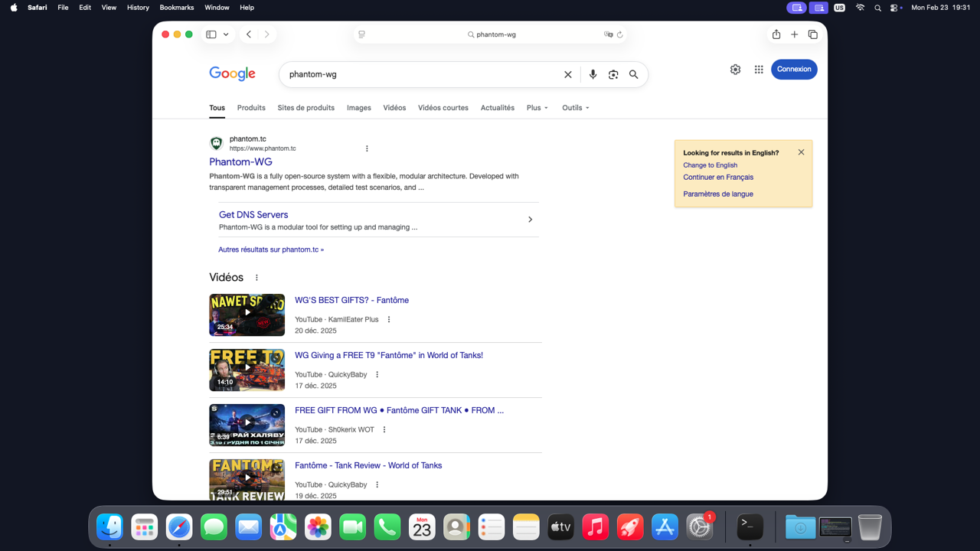Open the Outils dropdown
Viewport: 980px width, 551px height.
point(575,108)
